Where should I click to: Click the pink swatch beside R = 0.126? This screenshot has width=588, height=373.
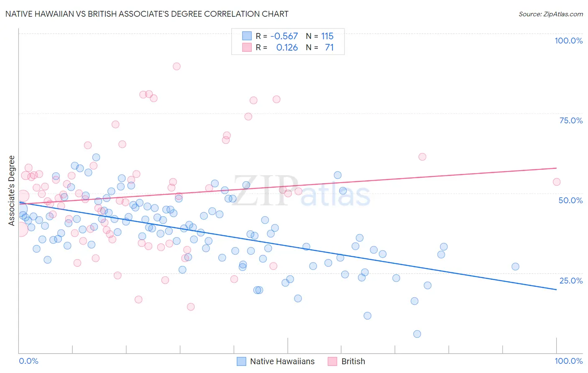(x=247, y=47)
